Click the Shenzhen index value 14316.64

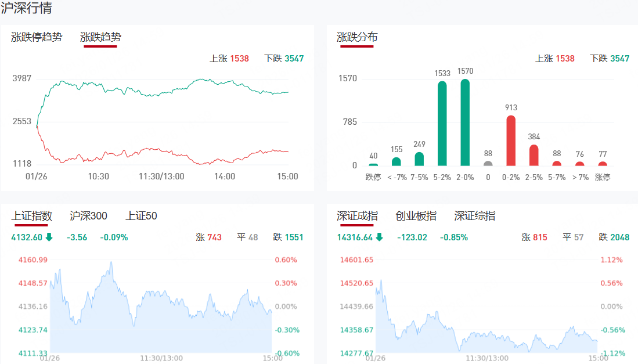click(355, 237)
